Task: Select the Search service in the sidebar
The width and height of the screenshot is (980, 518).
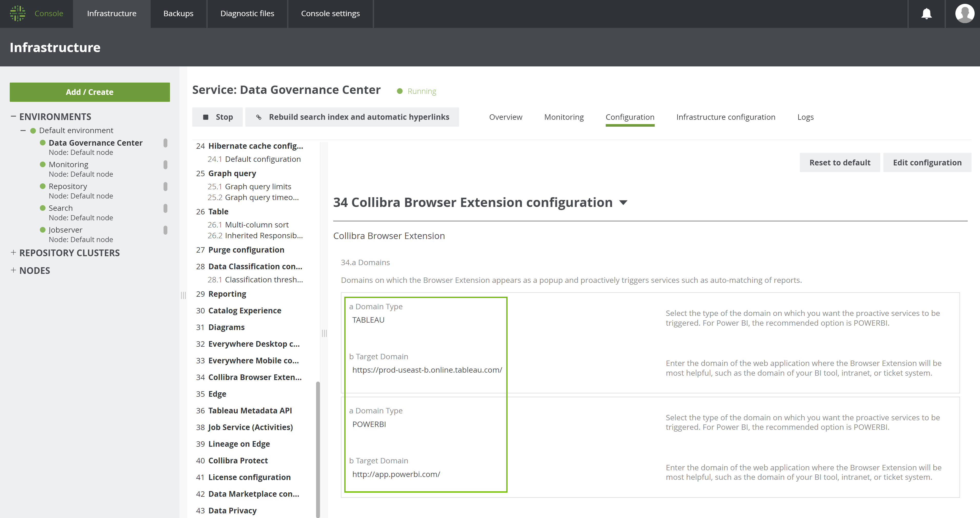Action: (60, 208)
